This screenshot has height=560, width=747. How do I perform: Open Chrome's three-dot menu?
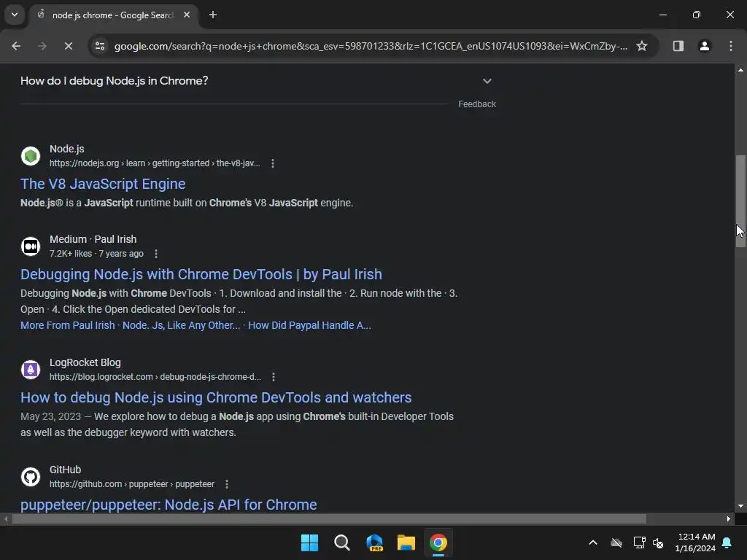click(x=730, y=46)
